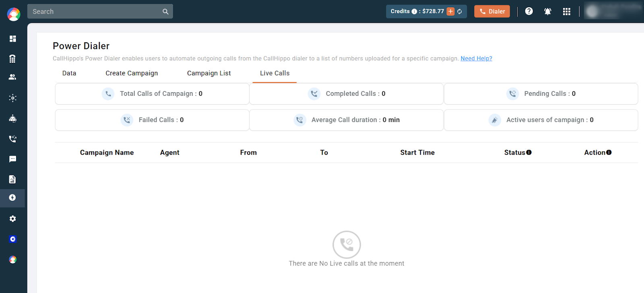Refresh credits balance icon
This screenshot has width=644, height=293.
pos(460,12)
